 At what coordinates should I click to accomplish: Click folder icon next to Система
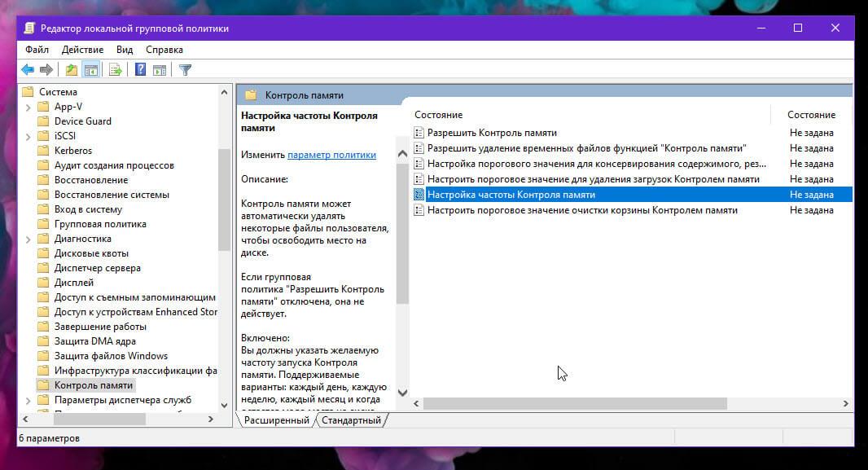[x=28, y=92]
